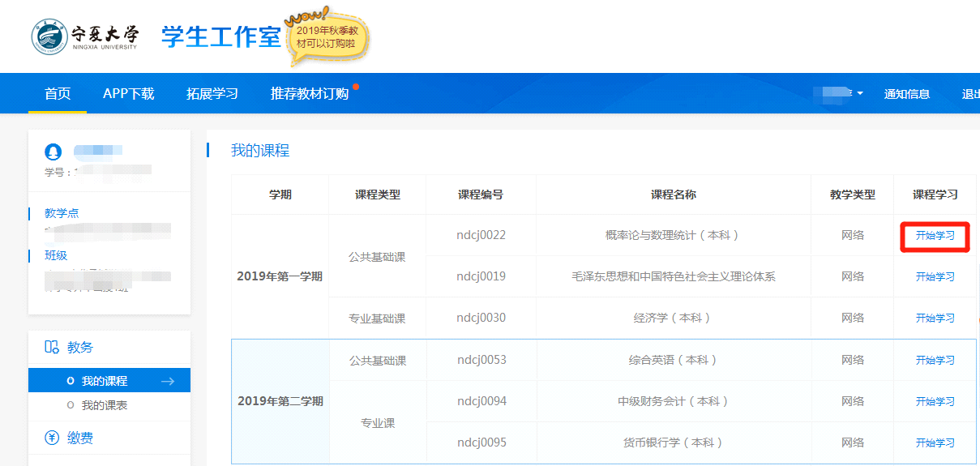
Task: Go to the 首页 tab
Action: coord(58,94)
